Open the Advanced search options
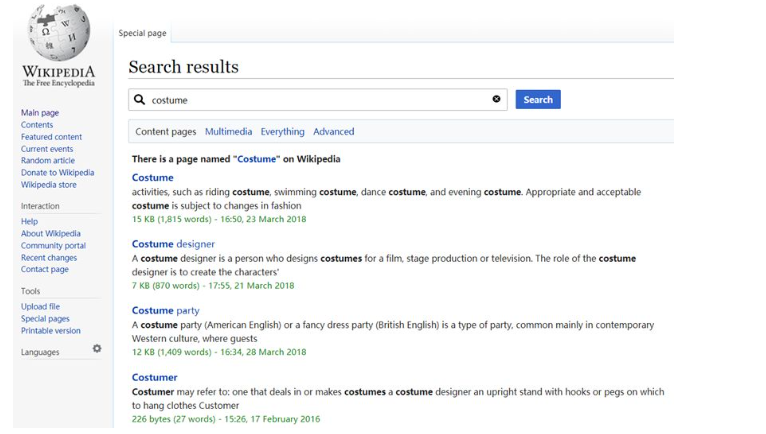Viewport: 766px width, 434px height. (x=334, y=131)
